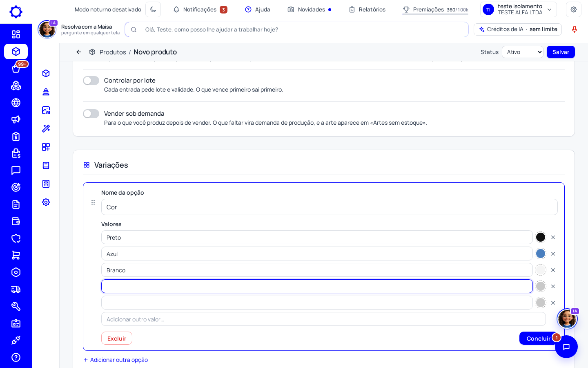The width and height of the screenshot is (588, 368).
Task: Open the delivery truck icon in sidebar
Action: coord(16,289)
